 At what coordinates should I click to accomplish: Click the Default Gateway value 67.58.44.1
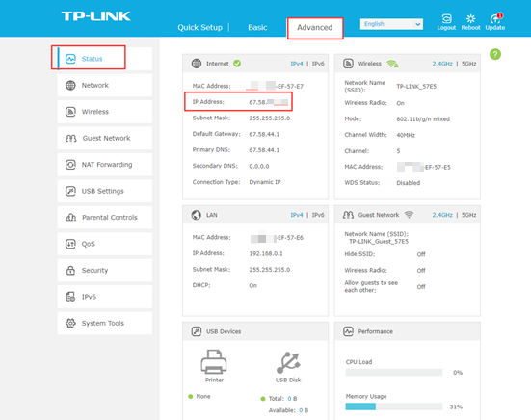coord(264,134)
